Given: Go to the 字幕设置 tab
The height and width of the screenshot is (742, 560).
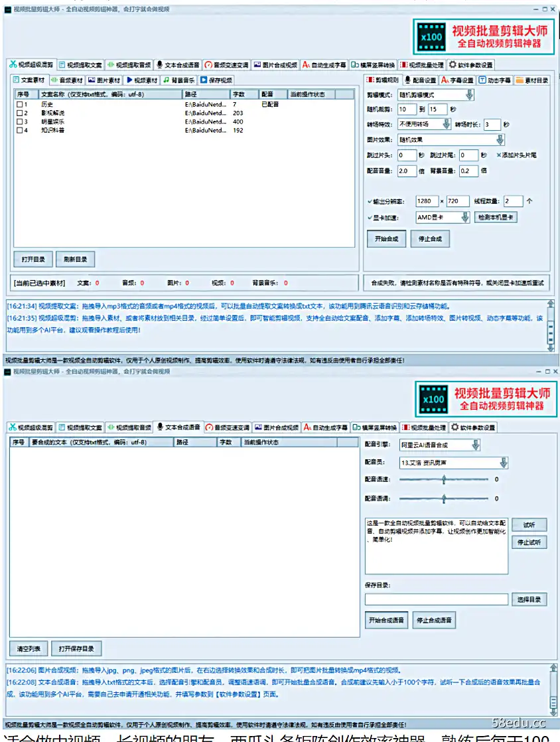Looking at the screenshot, I should [458, 80].
